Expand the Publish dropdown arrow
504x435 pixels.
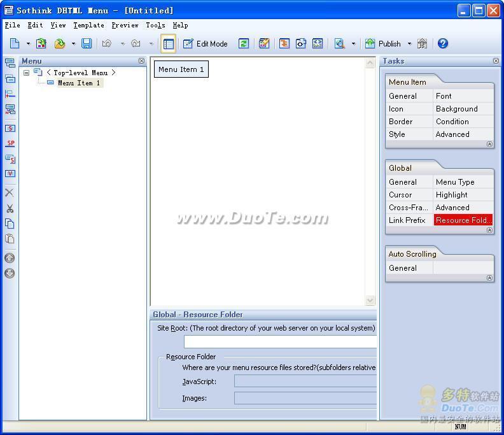pyautogui.click(x=410, y=43)
